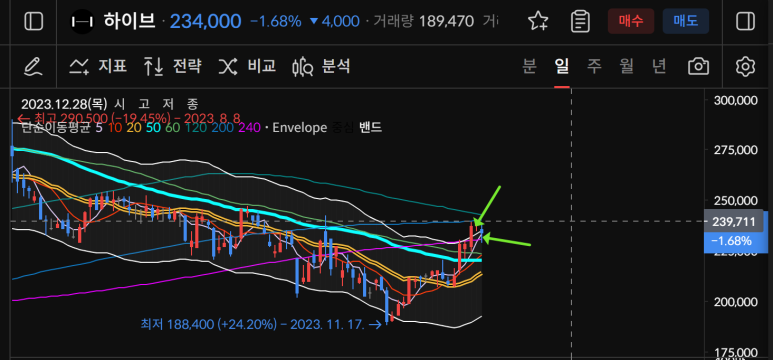Switch to 일 daily chart
The height and width of the screenshot is (360, 773).
[x=562, y=66]
